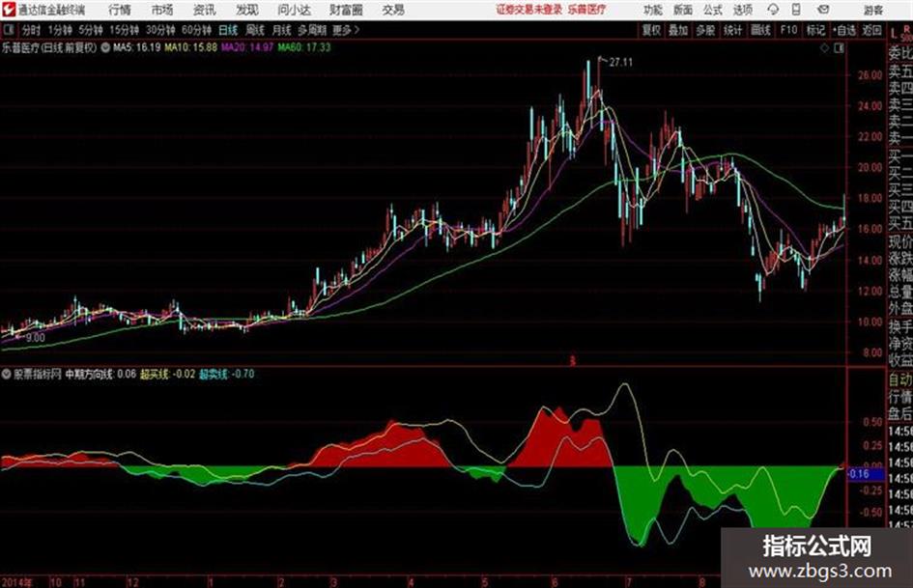Switch to the 1分钟 period

click(x=60, y=30)
